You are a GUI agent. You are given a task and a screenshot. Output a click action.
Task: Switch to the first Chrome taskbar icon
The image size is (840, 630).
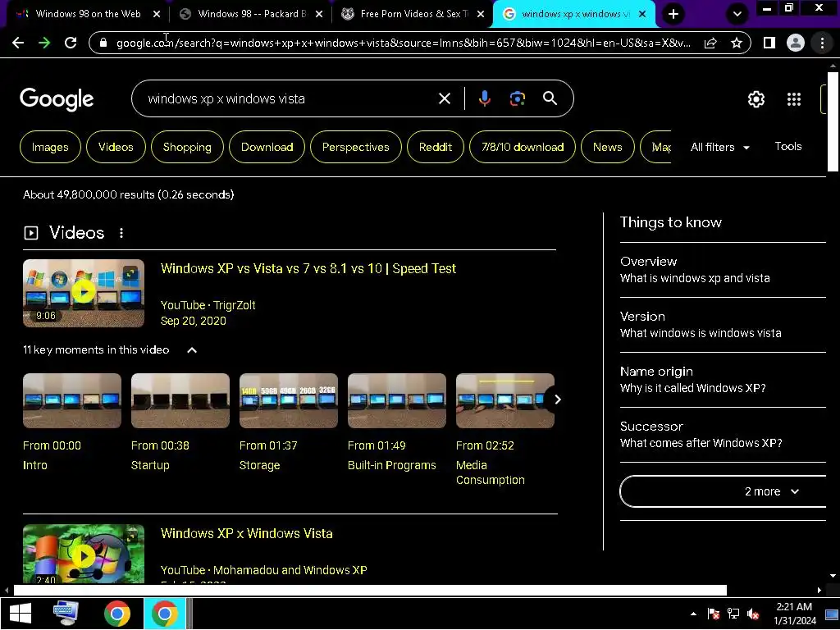pos(117,614)
